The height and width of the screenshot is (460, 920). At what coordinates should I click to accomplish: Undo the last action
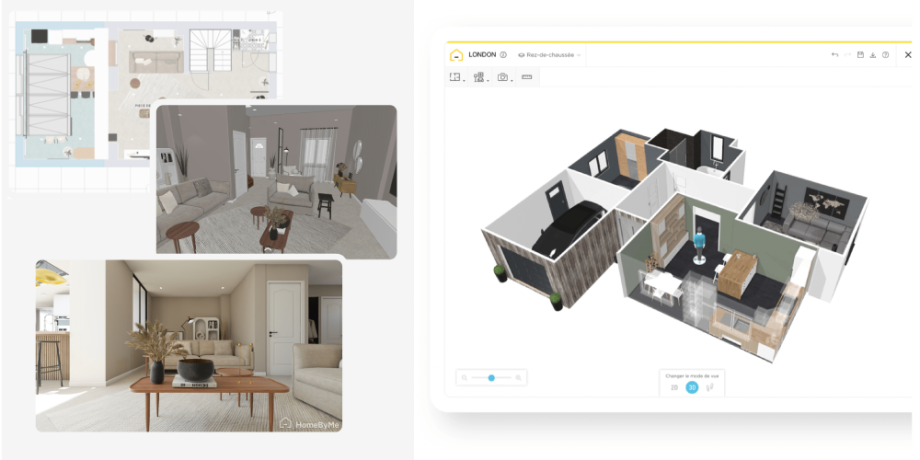point(834,55)
